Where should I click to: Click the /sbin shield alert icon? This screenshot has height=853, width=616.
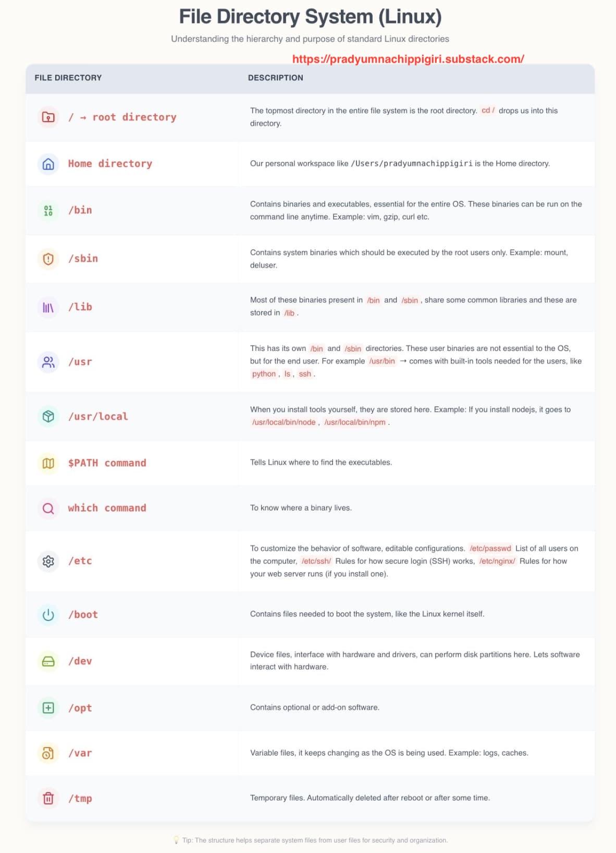tap(48, 259)
